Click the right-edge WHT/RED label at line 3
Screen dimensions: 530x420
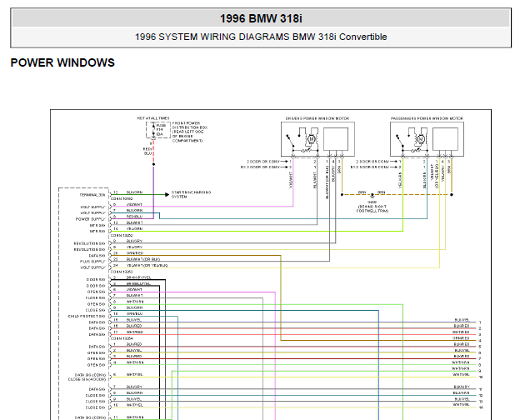(x=461, y=332)
